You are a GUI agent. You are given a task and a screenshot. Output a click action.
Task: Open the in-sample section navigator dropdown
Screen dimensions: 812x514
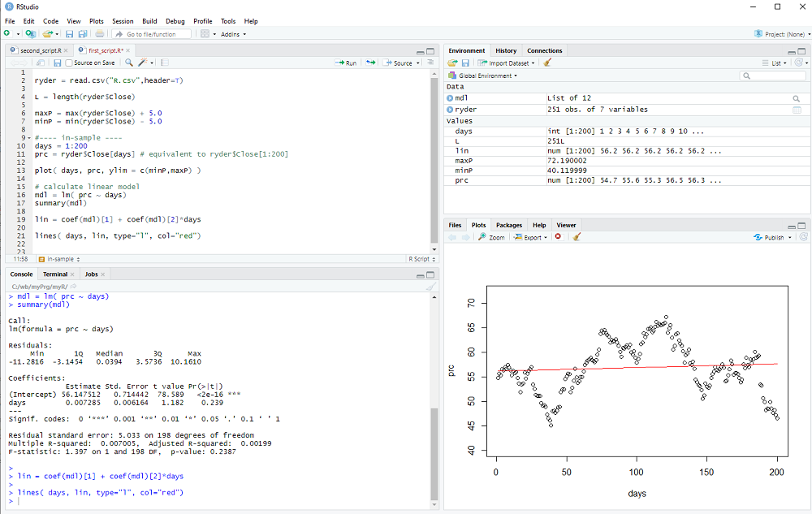point(59,259)
